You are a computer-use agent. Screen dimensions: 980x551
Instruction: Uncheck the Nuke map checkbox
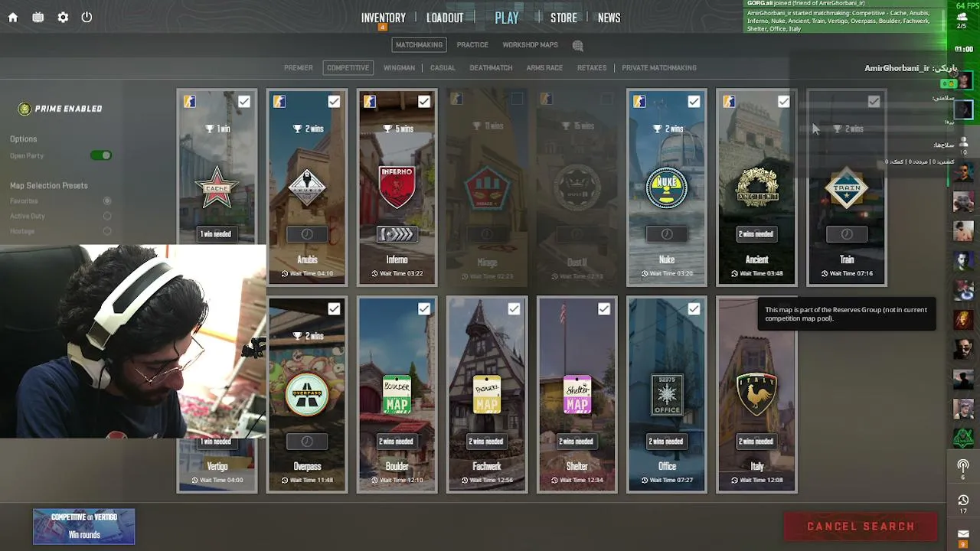(x=694, y=102)
